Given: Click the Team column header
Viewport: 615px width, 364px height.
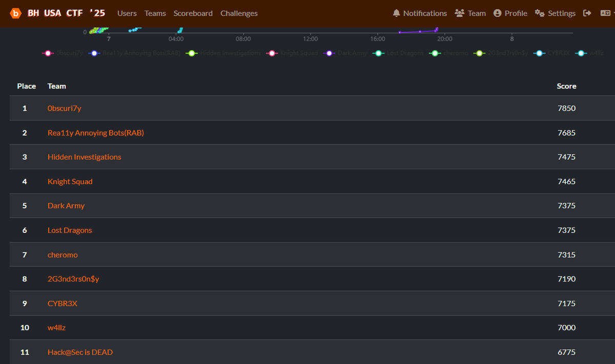Looking at the screenshot, I should (57, 86).
